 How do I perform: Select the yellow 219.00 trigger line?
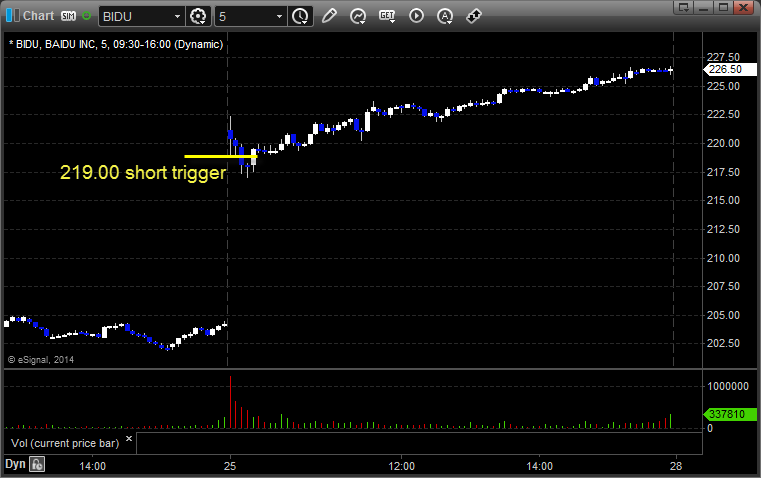click(221, 156)
